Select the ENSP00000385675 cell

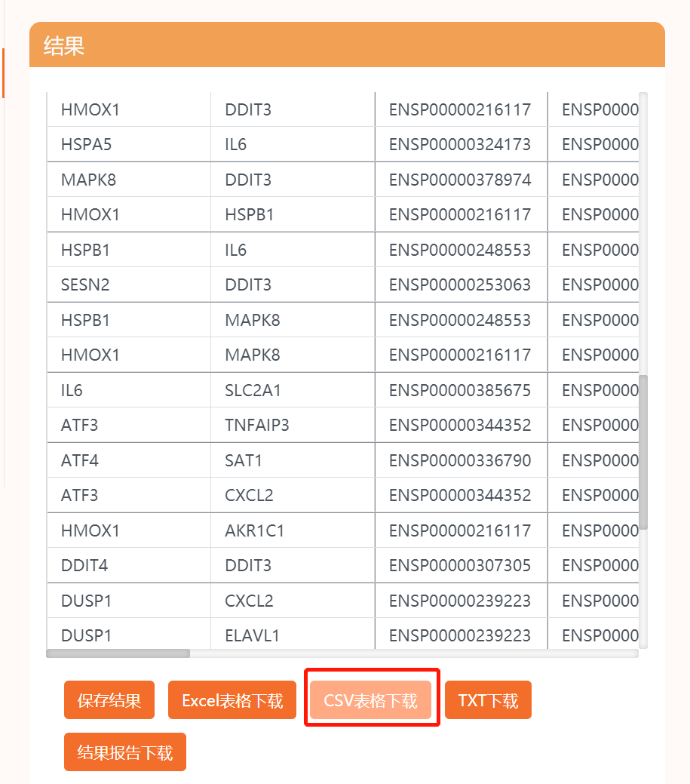(x=460, y=390)
